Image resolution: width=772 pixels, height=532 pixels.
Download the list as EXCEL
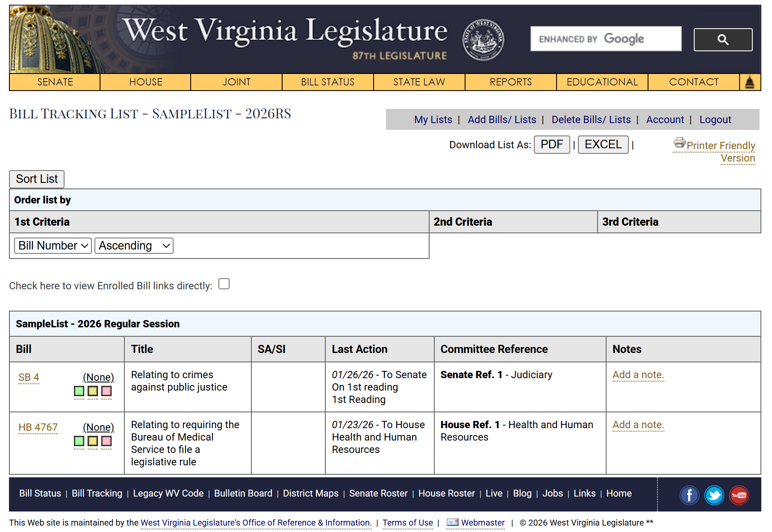(x=603, y=144)
